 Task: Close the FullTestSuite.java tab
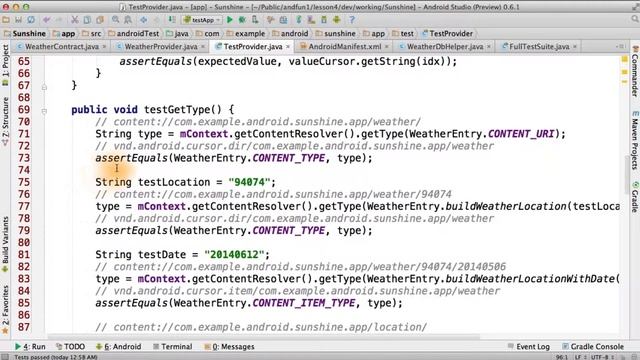tap(575, 47)
